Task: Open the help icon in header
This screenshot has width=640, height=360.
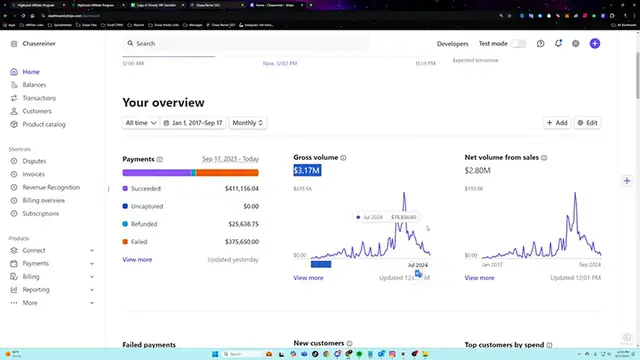Action: tap(540, 44)
